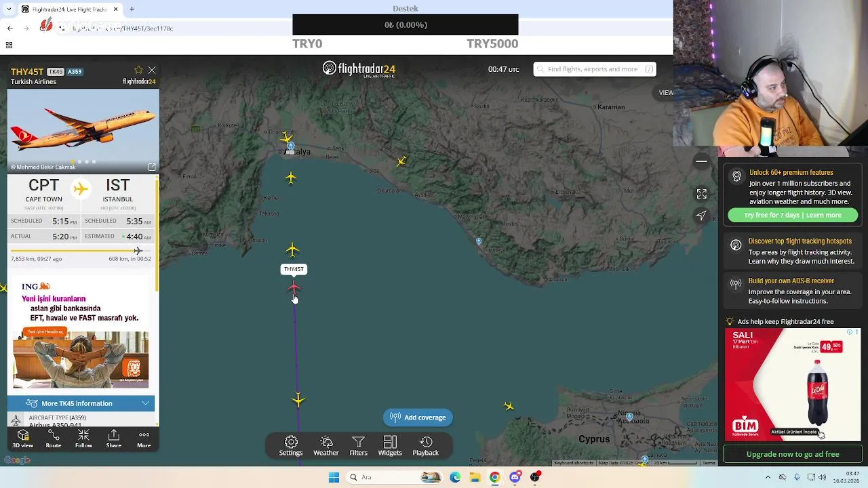Go back in the browser

[x=9, y=28]
